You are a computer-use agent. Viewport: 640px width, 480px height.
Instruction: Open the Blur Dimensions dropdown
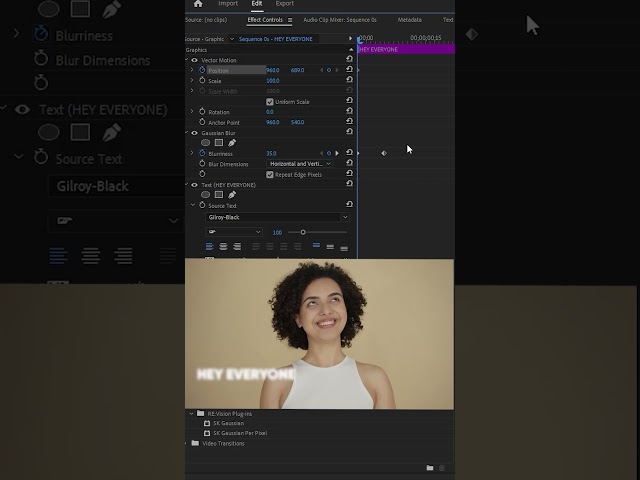(299, 164)
